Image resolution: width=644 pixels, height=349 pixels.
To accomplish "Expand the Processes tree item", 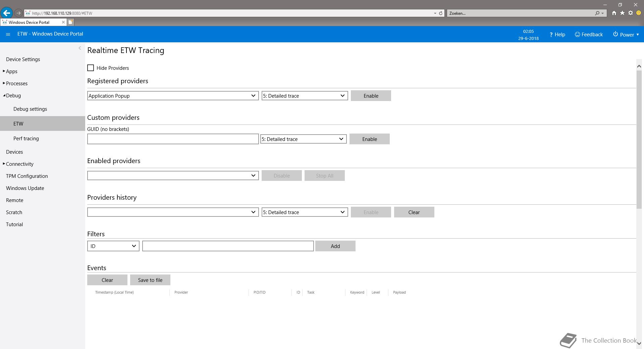I will point(4,83).
